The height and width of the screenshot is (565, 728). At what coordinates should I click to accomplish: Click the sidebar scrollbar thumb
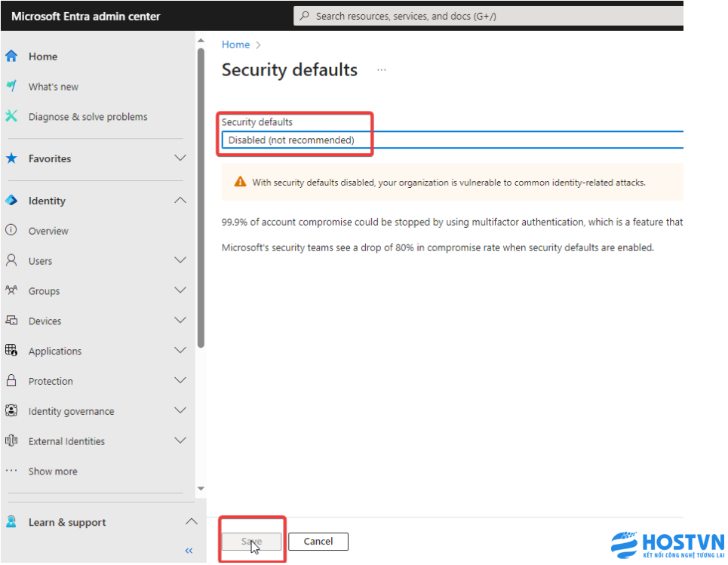(x=201, y=198)
